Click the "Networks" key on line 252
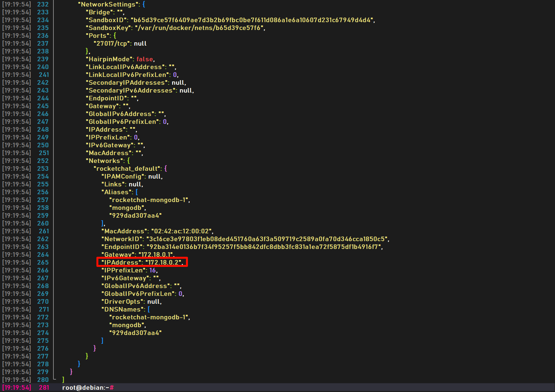 105,161
